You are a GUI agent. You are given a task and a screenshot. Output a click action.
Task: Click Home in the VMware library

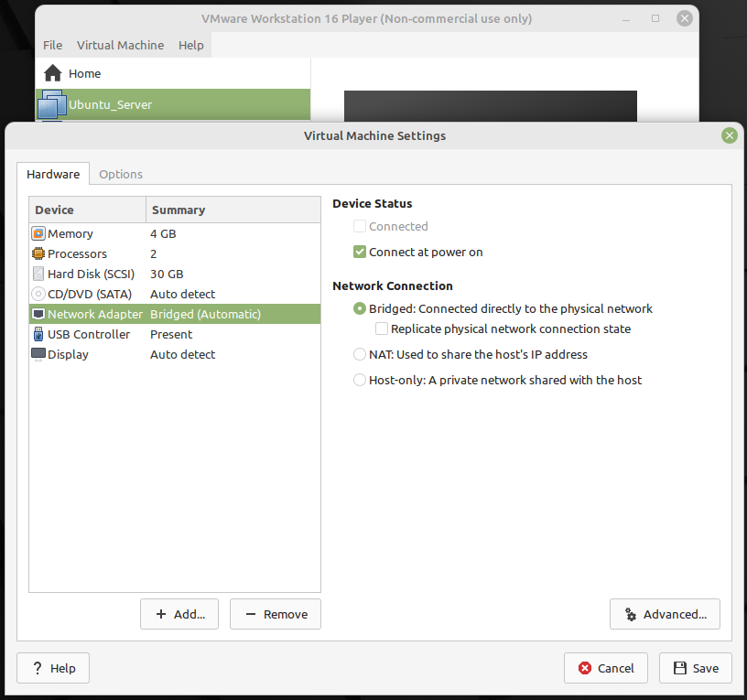pos(85,74)
